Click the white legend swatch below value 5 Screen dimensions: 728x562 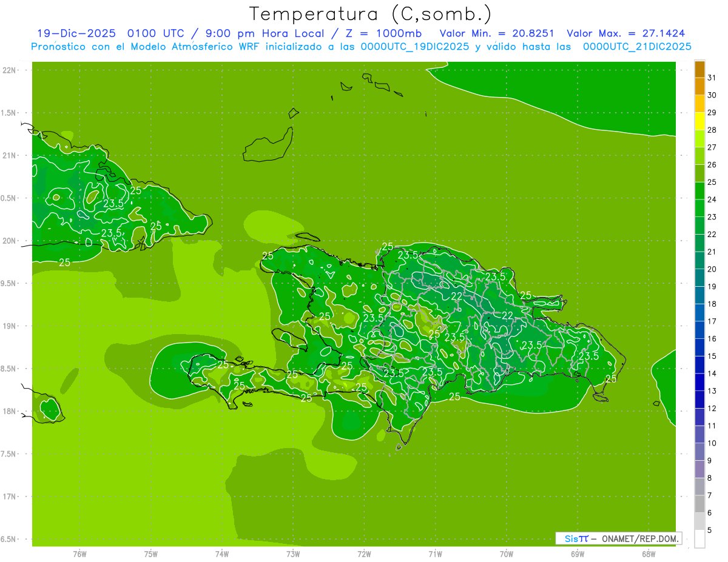coord(699,538)
